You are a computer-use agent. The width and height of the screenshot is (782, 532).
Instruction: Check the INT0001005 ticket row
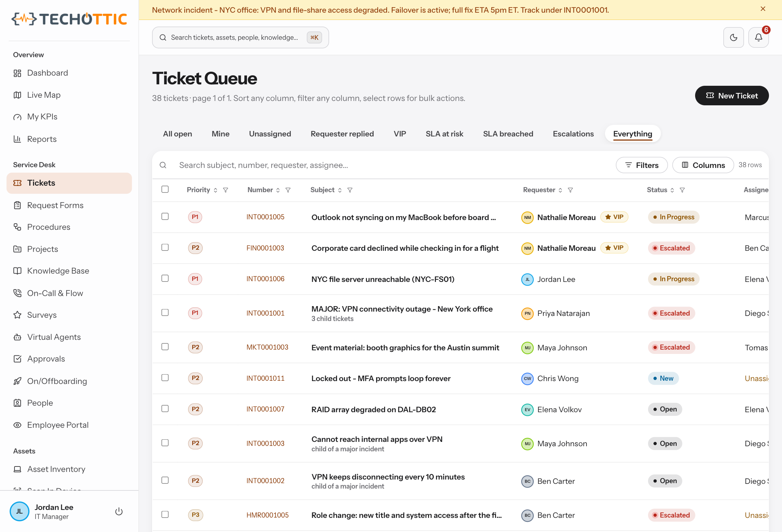(x=165, y=216)
